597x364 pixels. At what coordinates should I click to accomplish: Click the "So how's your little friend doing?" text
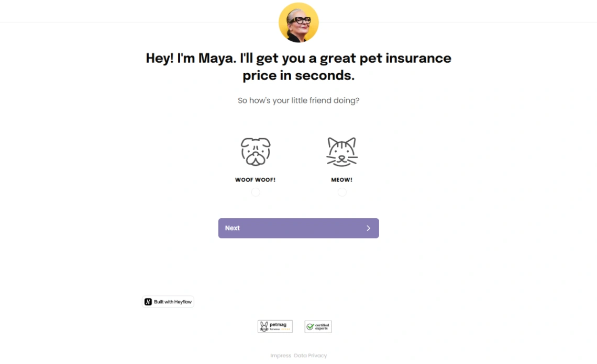298,100
